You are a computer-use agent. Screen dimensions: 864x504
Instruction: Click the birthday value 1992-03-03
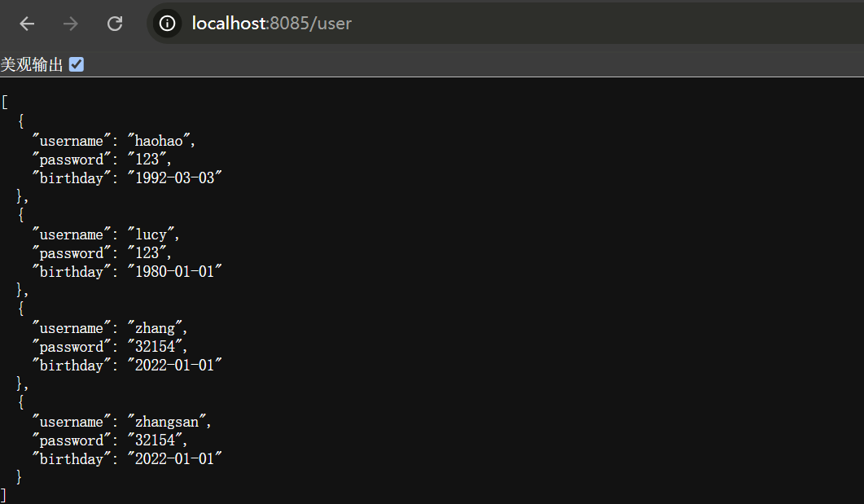click(173, 178)
